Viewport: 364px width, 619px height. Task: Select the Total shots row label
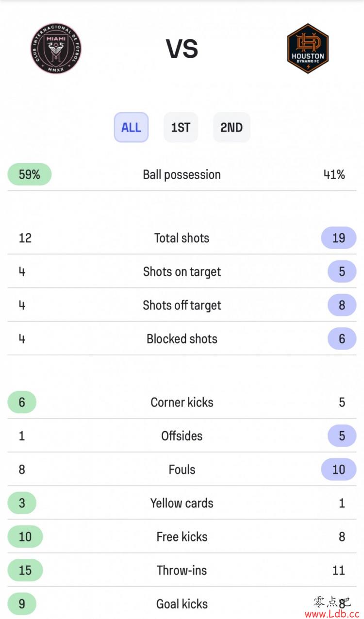click(x=182, y=238)
